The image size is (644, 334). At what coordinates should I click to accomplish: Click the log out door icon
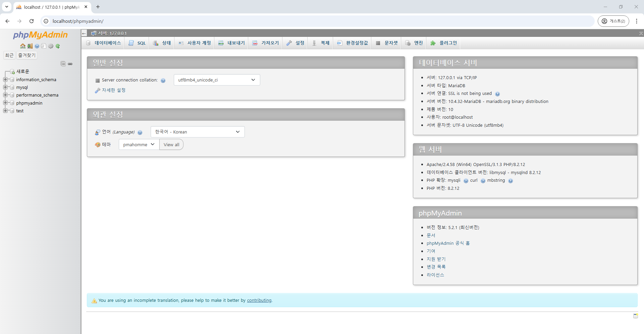30,46
